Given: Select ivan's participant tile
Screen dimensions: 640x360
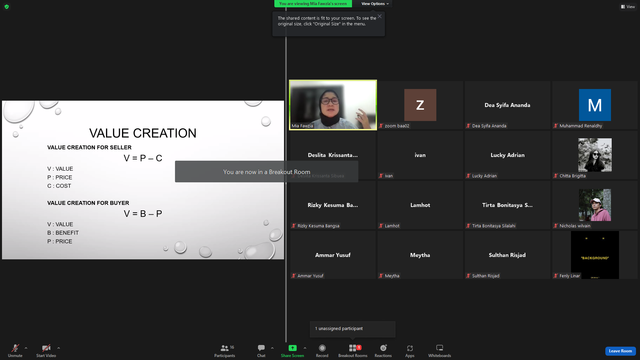Looking at the screenshot, I should pos(420,155).
